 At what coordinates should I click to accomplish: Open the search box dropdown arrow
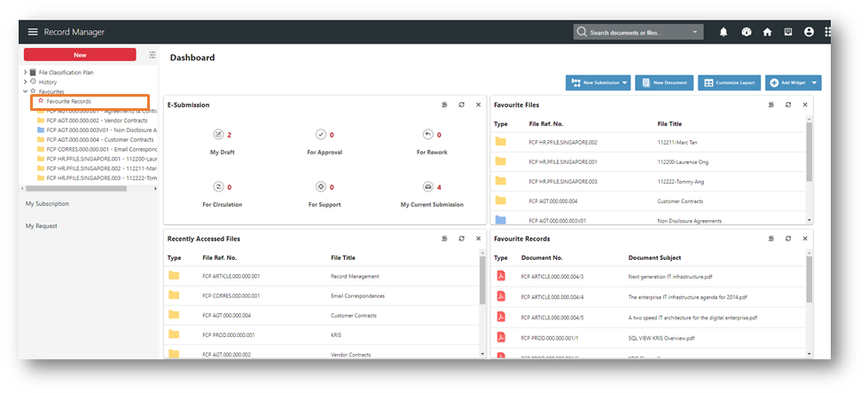coord(695,33)
